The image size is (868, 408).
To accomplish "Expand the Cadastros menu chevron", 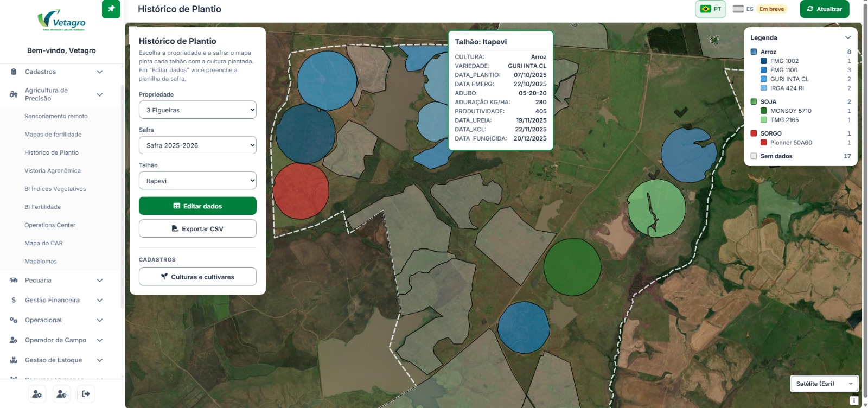I will click(x=100, y=72).
